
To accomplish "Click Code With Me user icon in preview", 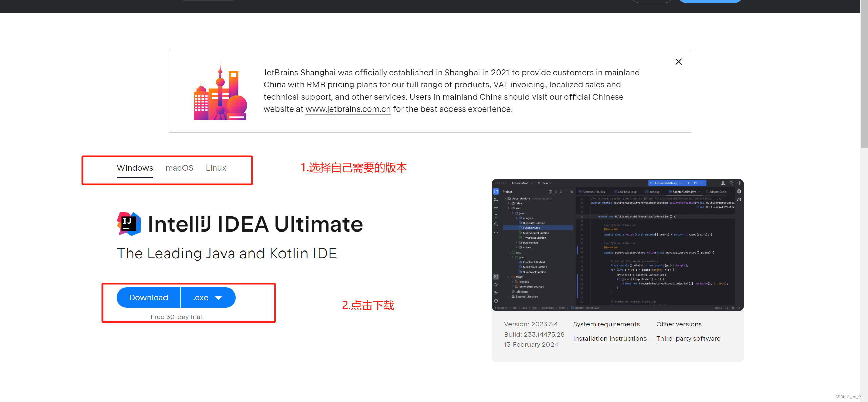I will pos(723,183).
